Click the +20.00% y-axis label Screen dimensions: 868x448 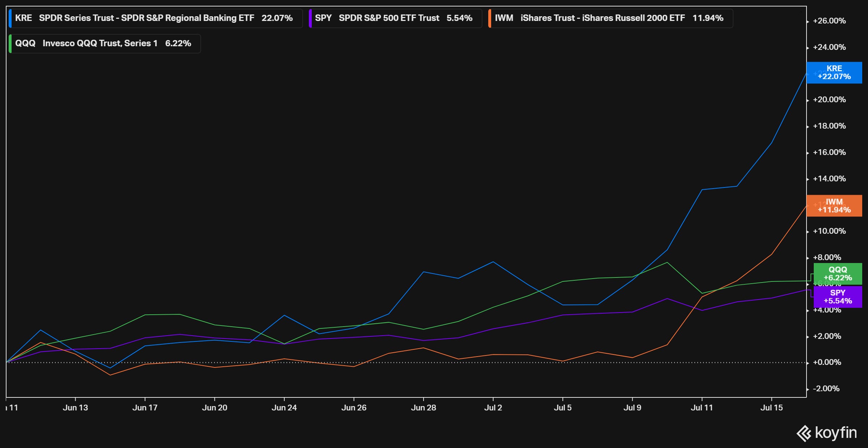click(x=829, y=100)
